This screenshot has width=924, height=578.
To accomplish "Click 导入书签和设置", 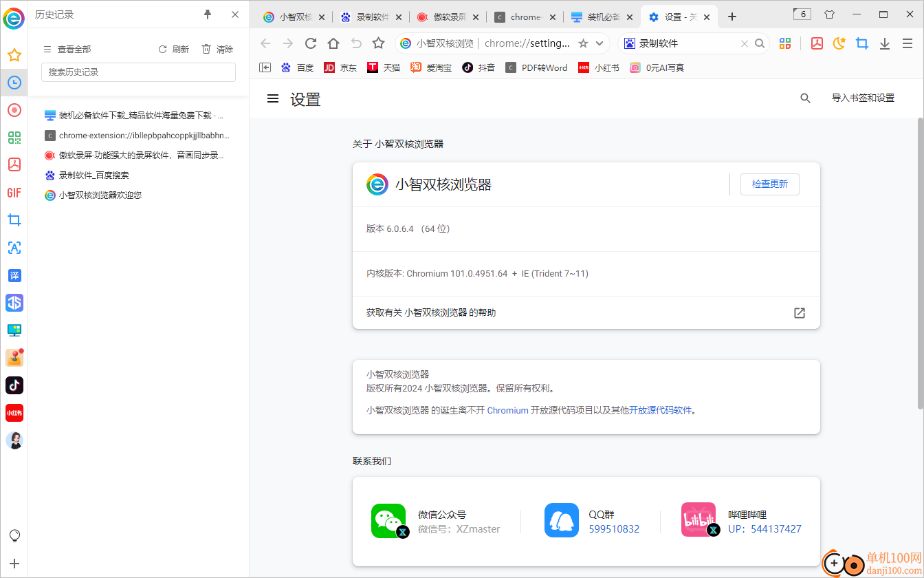I will tap(863, 98).
